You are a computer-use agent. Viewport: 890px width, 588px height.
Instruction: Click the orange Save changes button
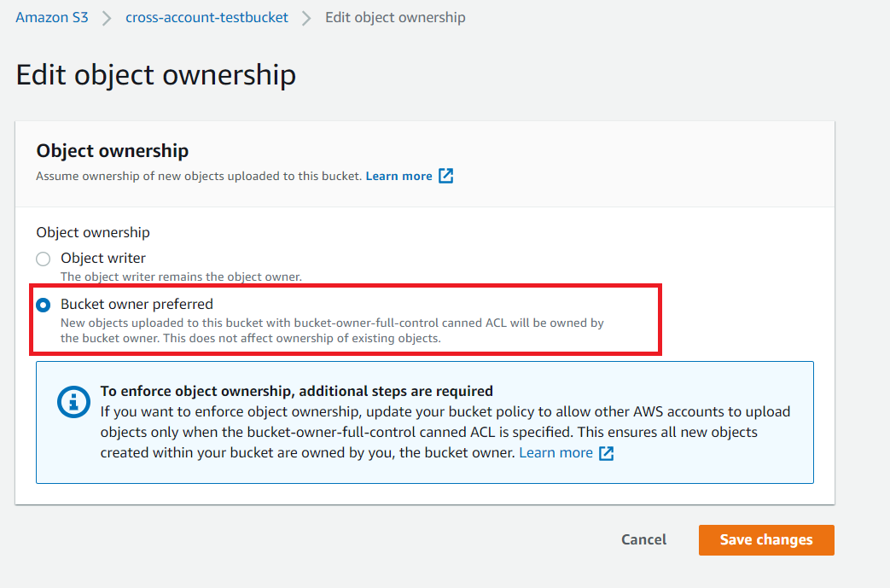point(765,539)
